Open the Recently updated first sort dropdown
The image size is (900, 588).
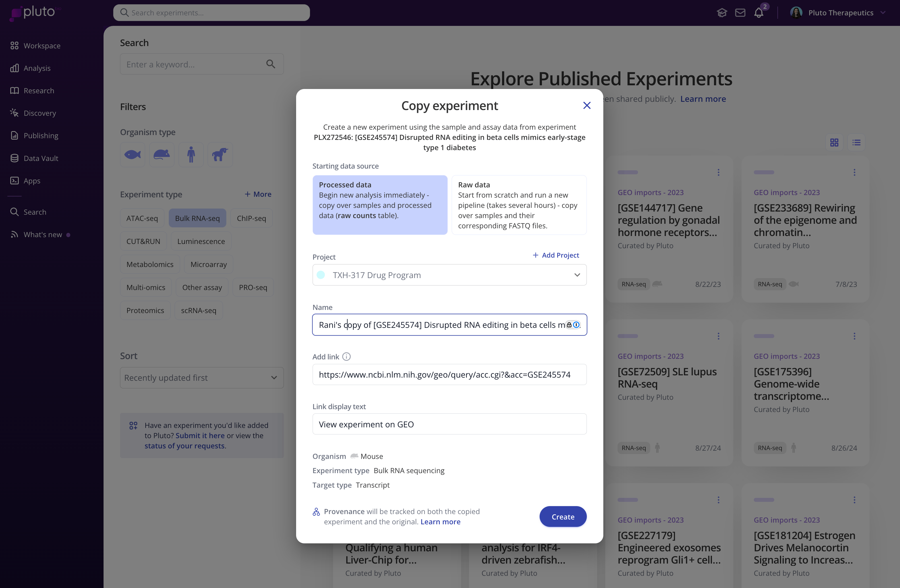click(x=202, y=378)
